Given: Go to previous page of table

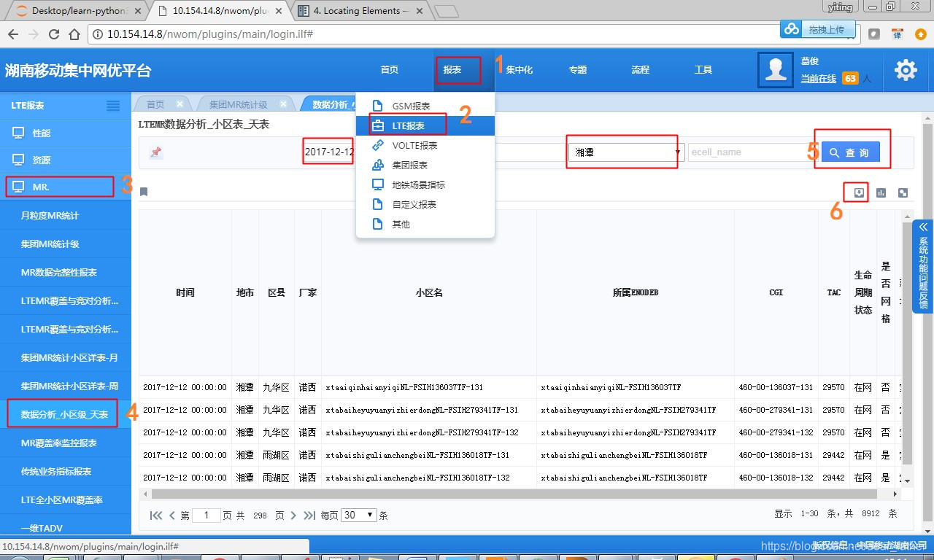Looking at the screenshot, I should click(172, 515).
